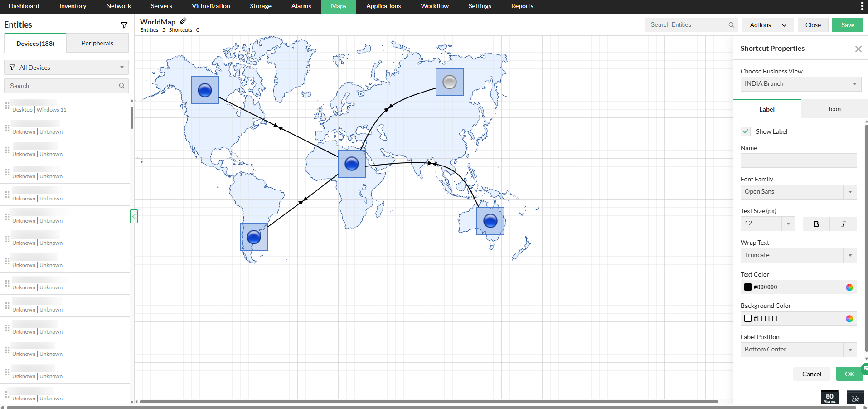The height and width of the screenshot is (409, 868).
Task: Open the Text Color picker wheel
Action: 850,287
